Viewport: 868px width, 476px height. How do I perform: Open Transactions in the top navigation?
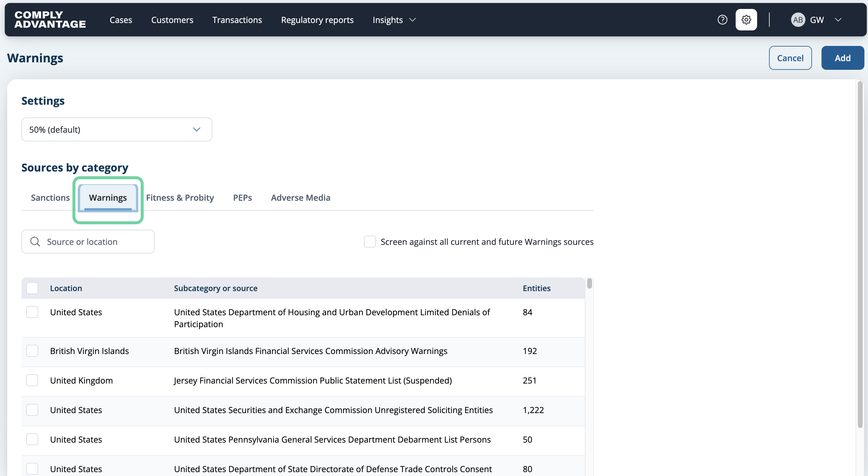pyautogui.click(x=237, y=20)
